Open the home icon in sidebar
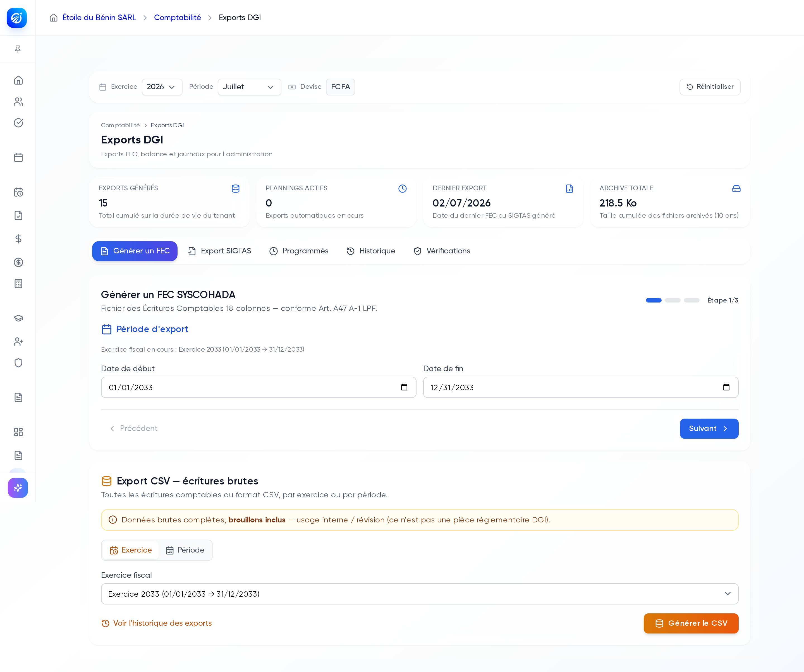 pos(18,80)
